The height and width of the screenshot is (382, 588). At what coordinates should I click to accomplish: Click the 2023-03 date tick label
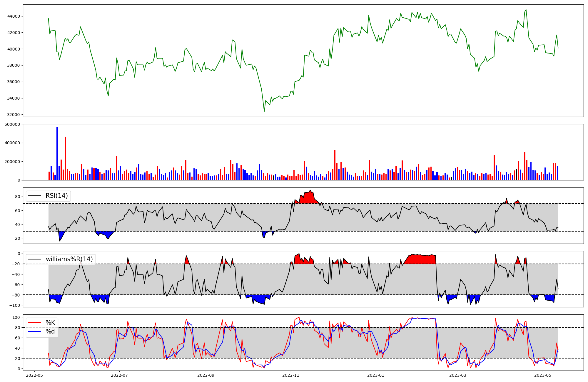coord(458,375)
